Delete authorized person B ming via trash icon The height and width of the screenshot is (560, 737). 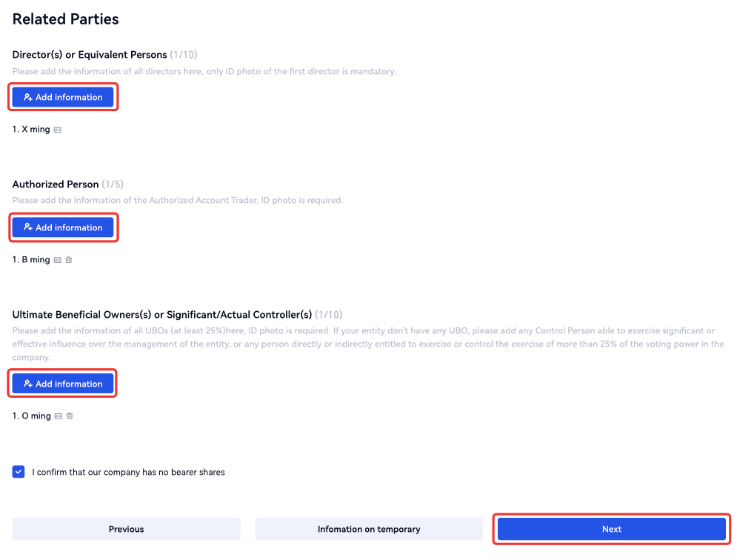pos(69,260)
